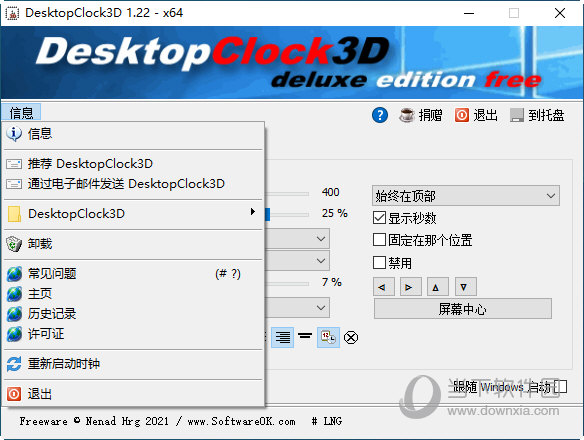Screen dimensions: 584x440
Task: Move clock left with left arrow button
Action: 384,287
